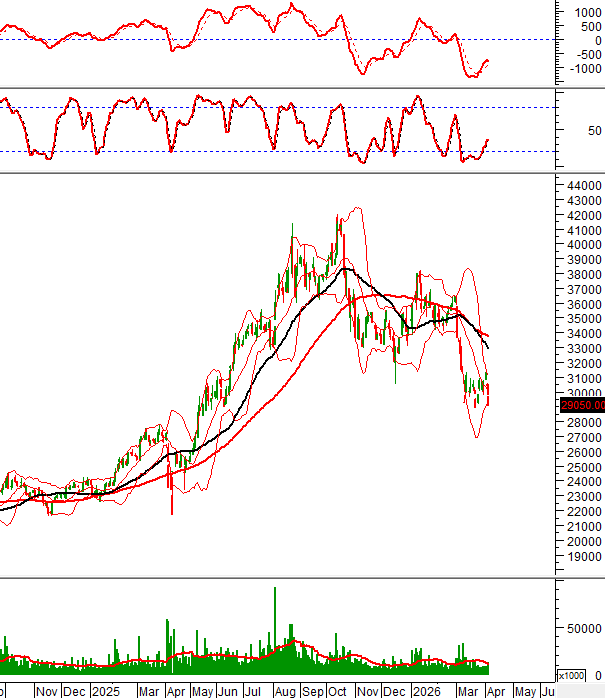The width and height of the screenshot is (605, 698).
Task: Click the 1000 label on top indicator axis
Action: (587, 12)
